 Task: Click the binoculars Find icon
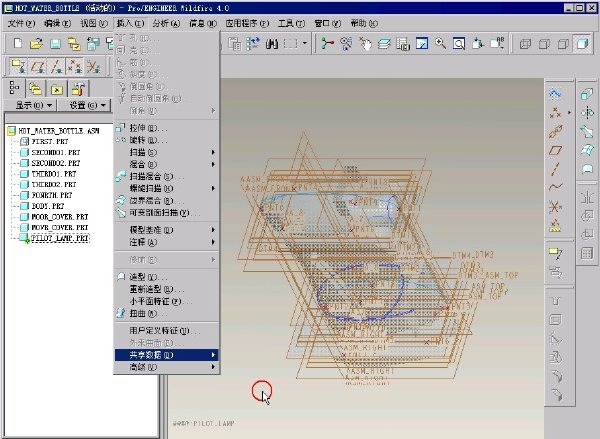point(272,44)
